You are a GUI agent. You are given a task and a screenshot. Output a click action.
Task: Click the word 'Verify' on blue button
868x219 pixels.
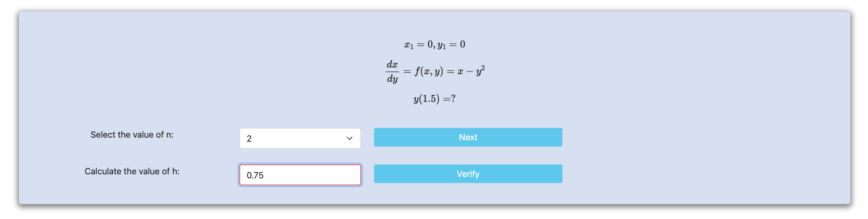click(468, 174)
